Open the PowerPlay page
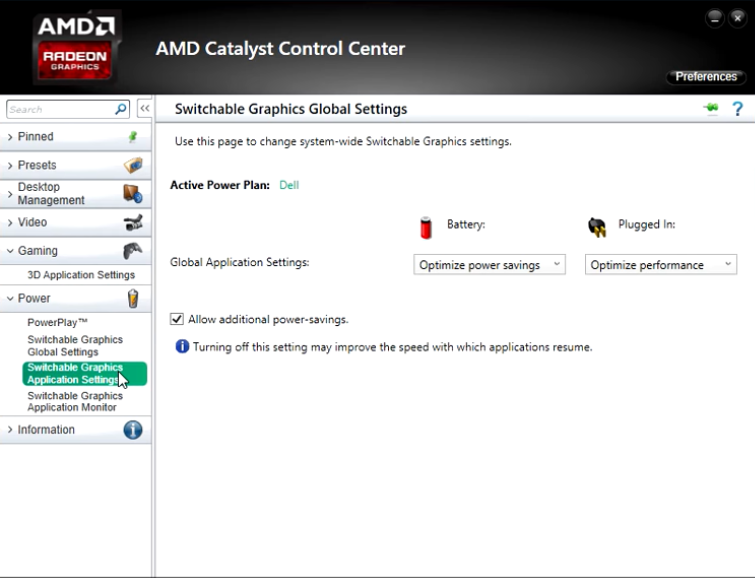The image size is (755, 578). coord(57,322)
